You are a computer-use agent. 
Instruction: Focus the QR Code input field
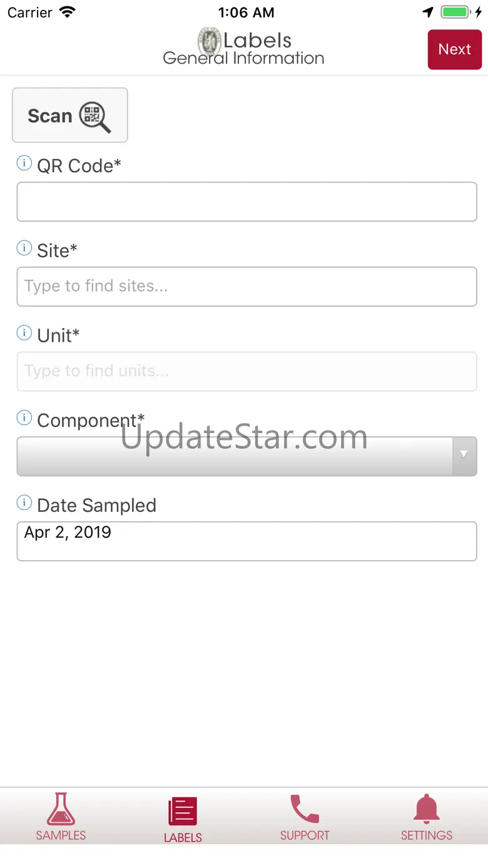point(247,202)
